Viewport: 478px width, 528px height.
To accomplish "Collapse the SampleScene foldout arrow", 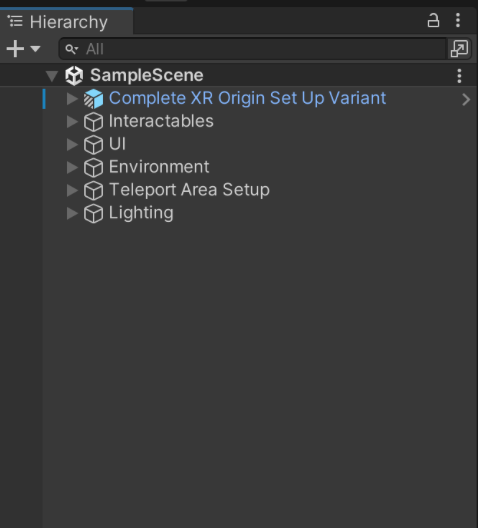I will point(52,76).
